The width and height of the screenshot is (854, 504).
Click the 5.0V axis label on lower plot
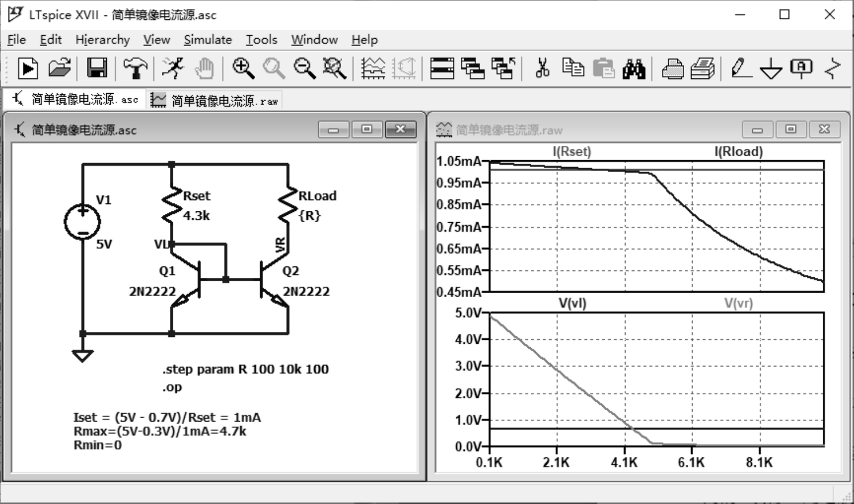pyautogui.click(x=468, y=313)
